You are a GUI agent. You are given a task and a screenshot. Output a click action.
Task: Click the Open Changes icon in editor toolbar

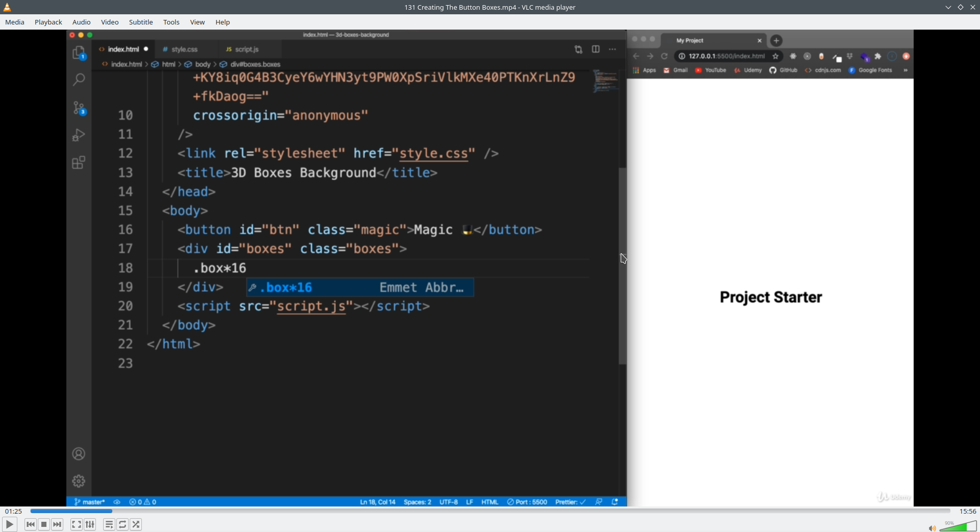(x=578, y=50)
